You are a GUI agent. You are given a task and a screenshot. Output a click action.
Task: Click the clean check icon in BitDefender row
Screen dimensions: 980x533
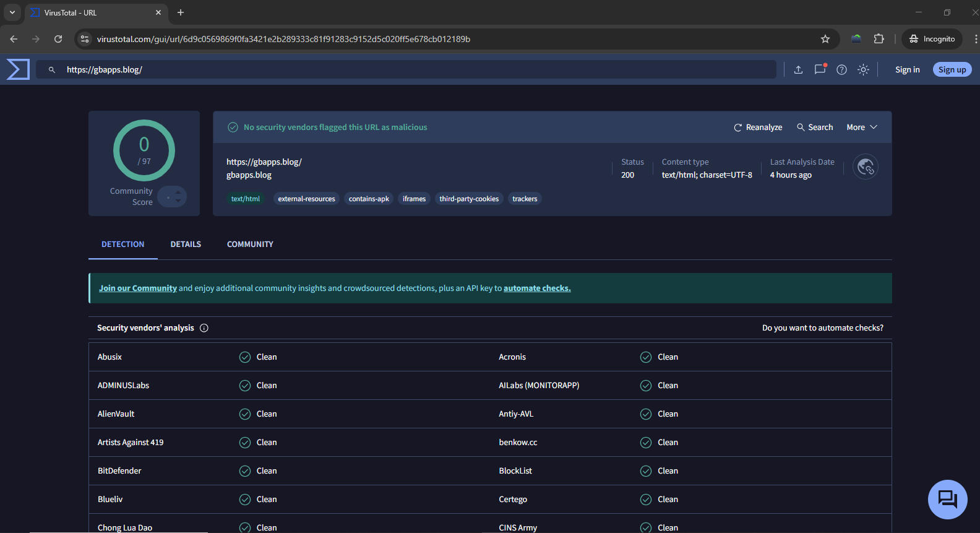tap(245, 471)
